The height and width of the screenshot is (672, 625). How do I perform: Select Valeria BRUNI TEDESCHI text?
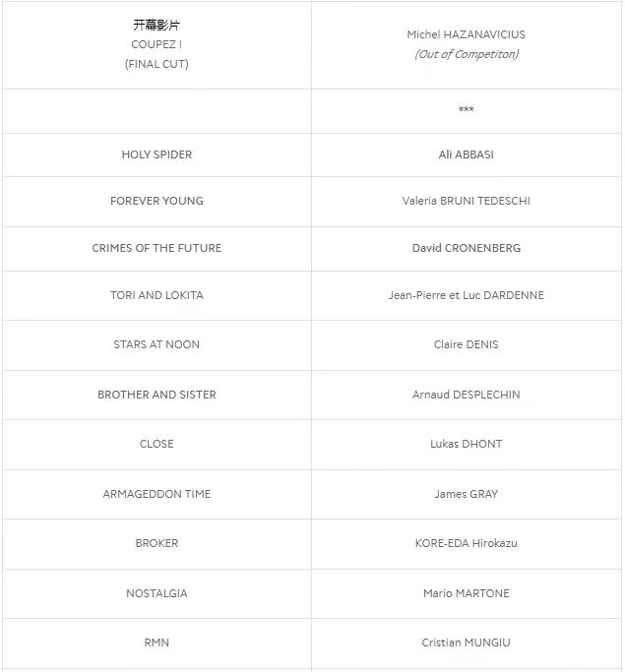pyautogui.click(x=466, y=201)
